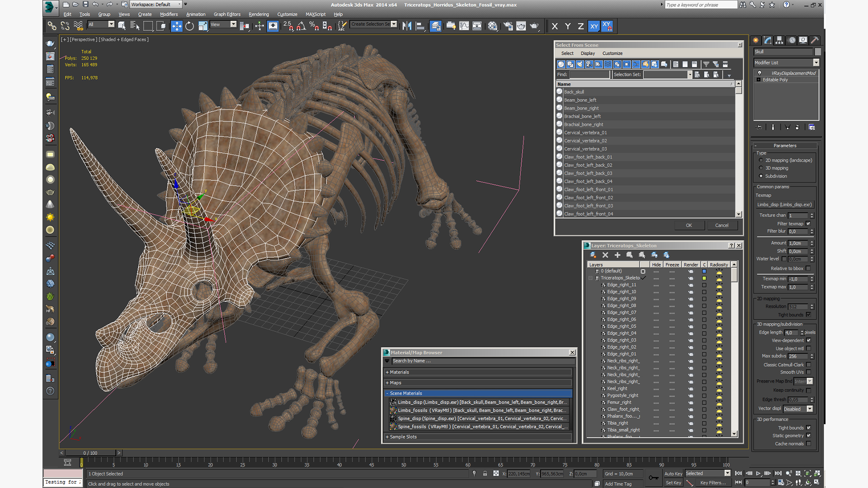Click the Mirror tool icon

click(x=407, y=26)
